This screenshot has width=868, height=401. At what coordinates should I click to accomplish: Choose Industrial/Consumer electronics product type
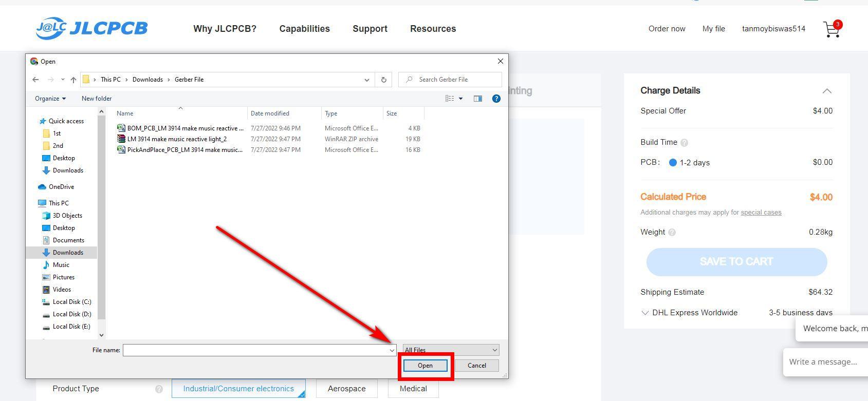(x=238, y=389)
